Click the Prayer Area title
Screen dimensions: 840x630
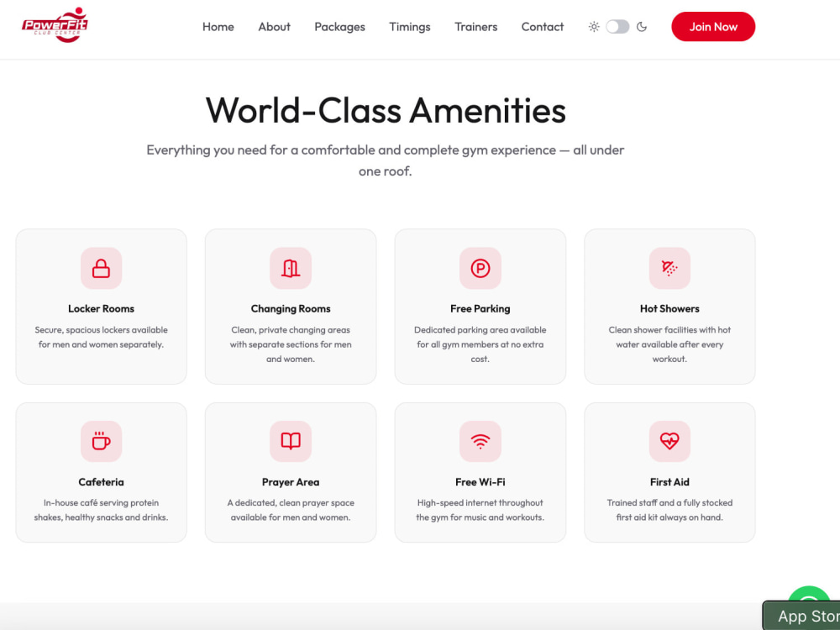click(291, 482)
